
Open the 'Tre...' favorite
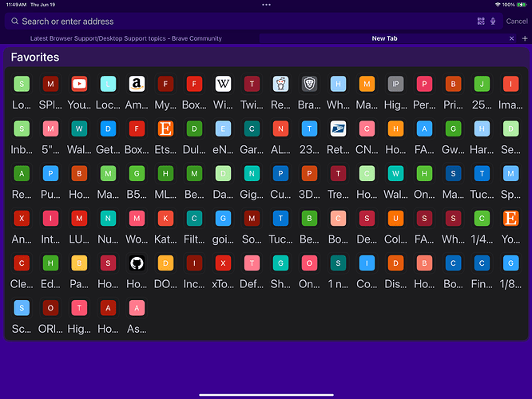(338, 174)
